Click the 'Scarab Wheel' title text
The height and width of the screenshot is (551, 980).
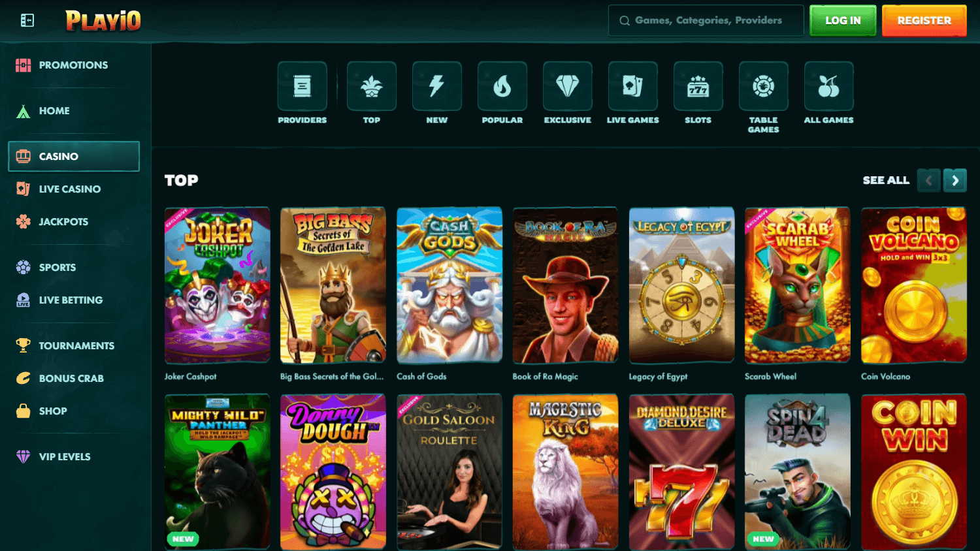(770, 377)
